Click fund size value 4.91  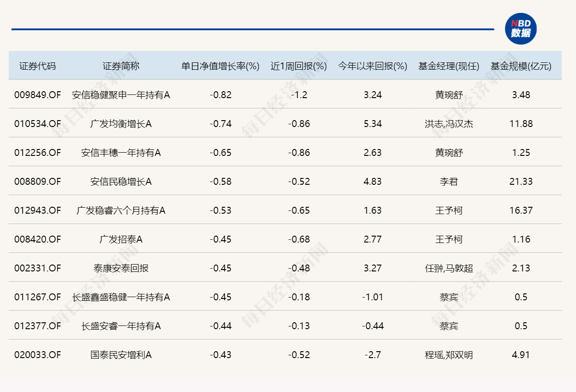coord(521,355)
